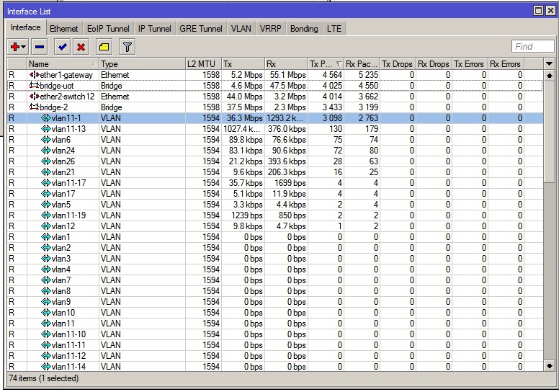
Task: Open the columns dropdown at header right
Action: pyautogui.click(x=550, y=64)
